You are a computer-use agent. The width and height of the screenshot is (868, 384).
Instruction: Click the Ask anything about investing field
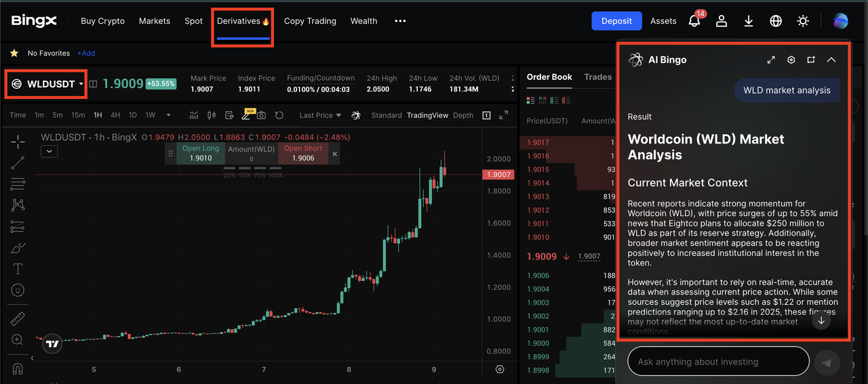[718, 362]
